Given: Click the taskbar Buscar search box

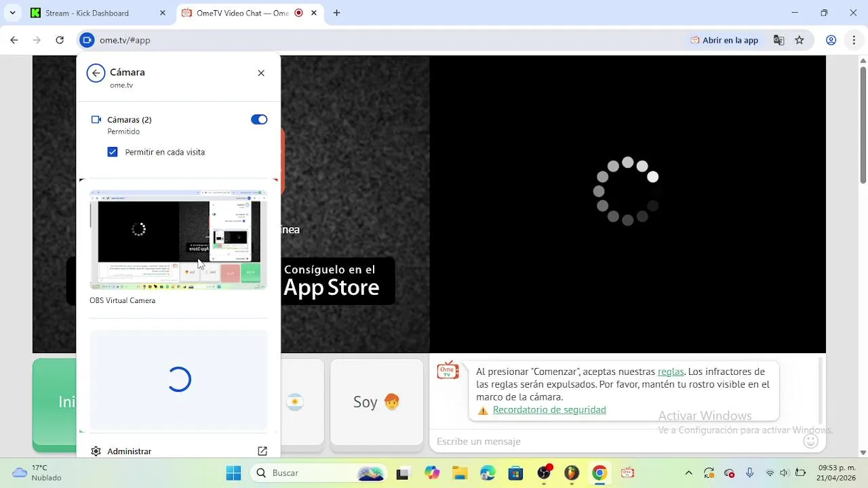Looking at the screenshot, I should click(x=317, y=473).
